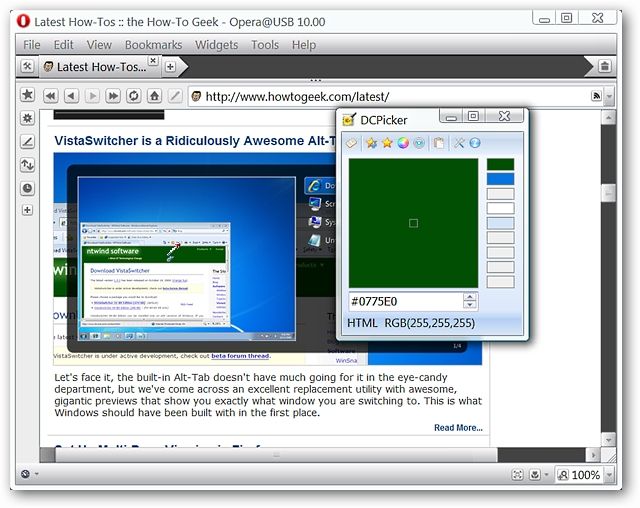Open the color wheel in DCPicker
Screen dimensions: 640x508
tap(403, 143)
